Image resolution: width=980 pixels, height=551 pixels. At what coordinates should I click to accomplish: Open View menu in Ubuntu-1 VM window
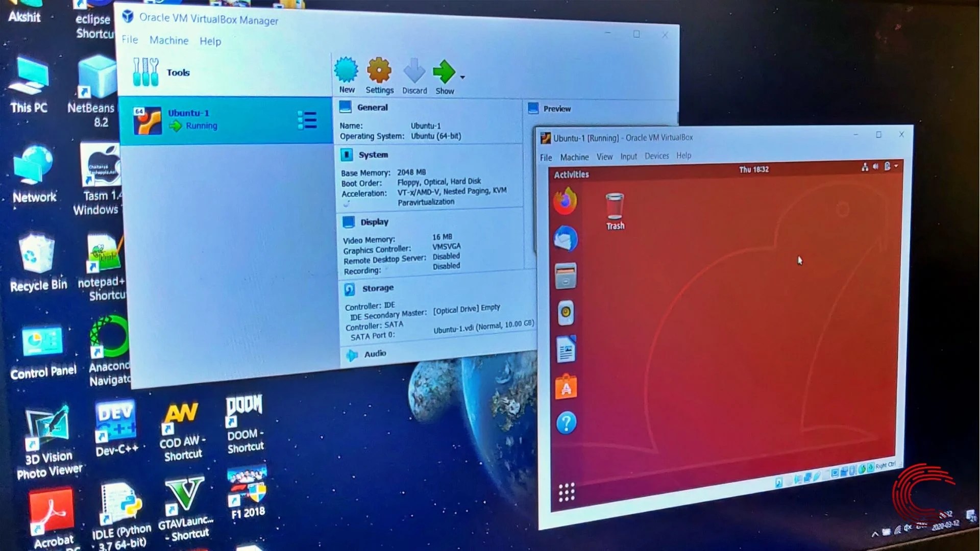[x=604, y=157]
